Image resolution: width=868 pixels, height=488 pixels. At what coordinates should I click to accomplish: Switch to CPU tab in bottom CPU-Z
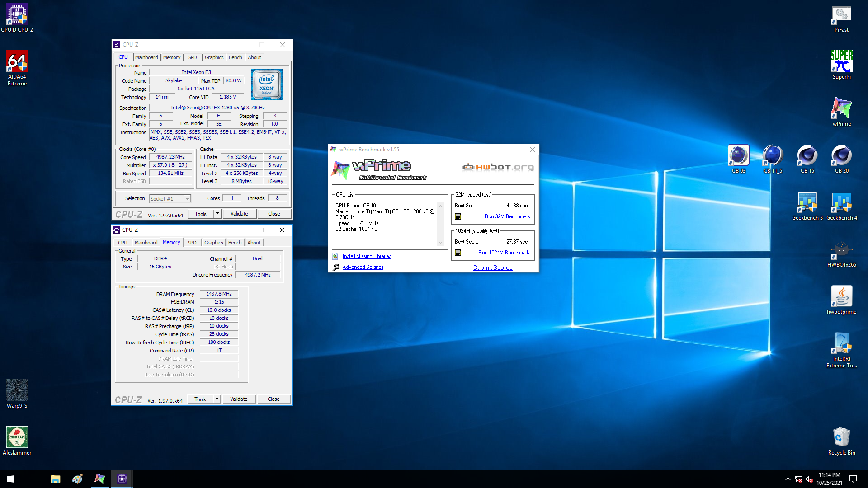123,243
